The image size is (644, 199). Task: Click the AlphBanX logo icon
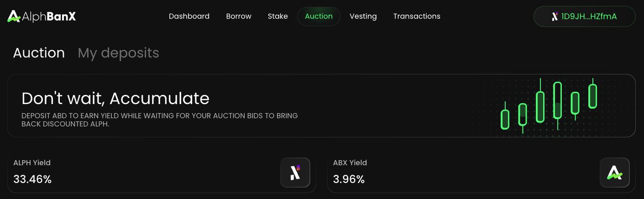[14, 16]
